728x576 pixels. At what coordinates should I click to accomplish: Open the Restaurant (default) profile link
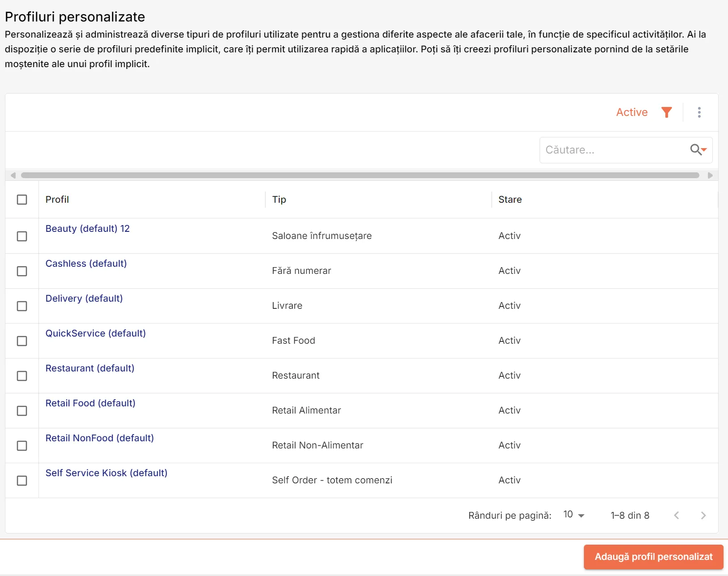(x=90, y=368)
